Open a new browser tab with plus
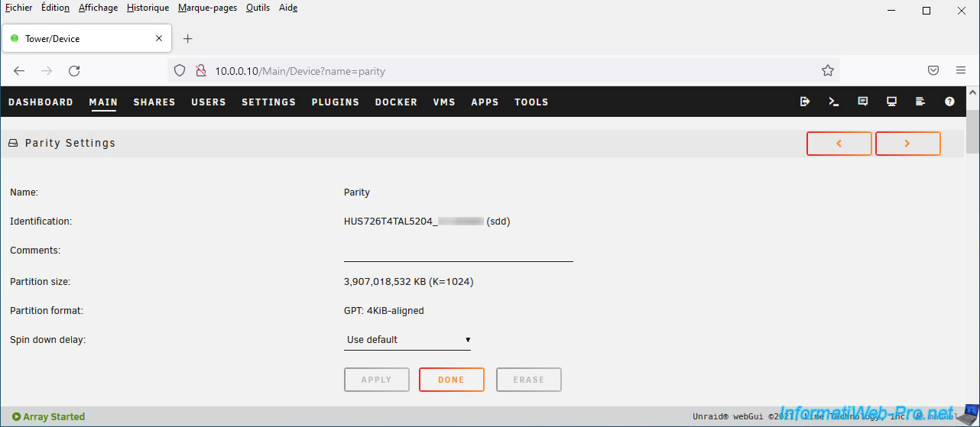980x427 pixels. 188,38
